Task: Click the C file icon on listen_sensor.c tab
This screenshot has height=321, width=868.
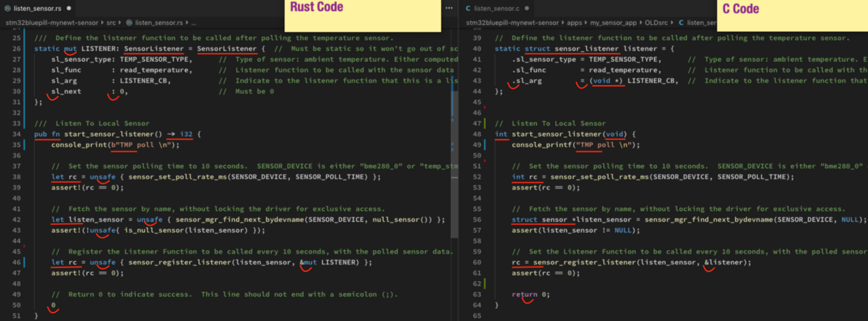Action: pos(468,8)
